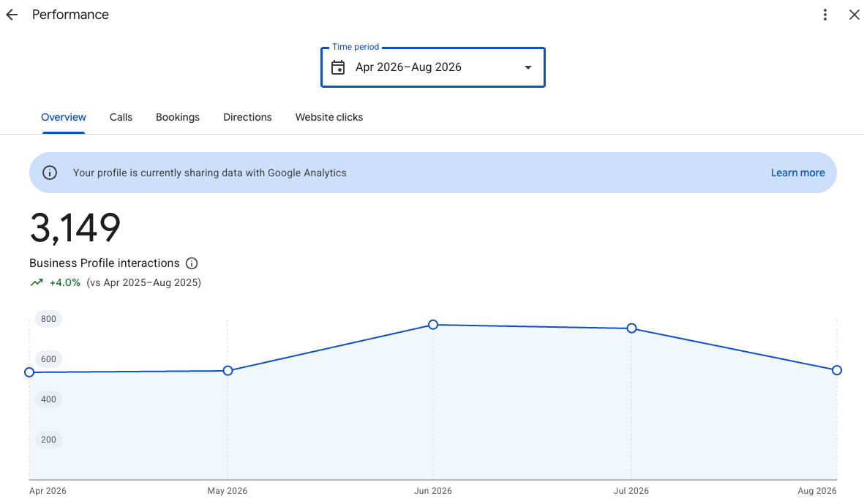The height and width of the screenshot is (504, 864).
Task: Select the May 2026 data point
Action: pos(228,371)
